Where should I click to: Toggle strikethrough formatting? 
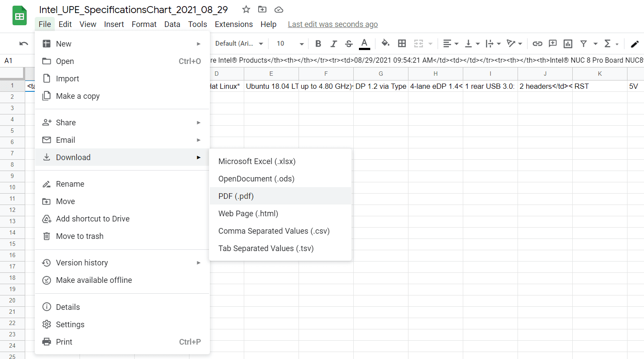tap(349, 44)
